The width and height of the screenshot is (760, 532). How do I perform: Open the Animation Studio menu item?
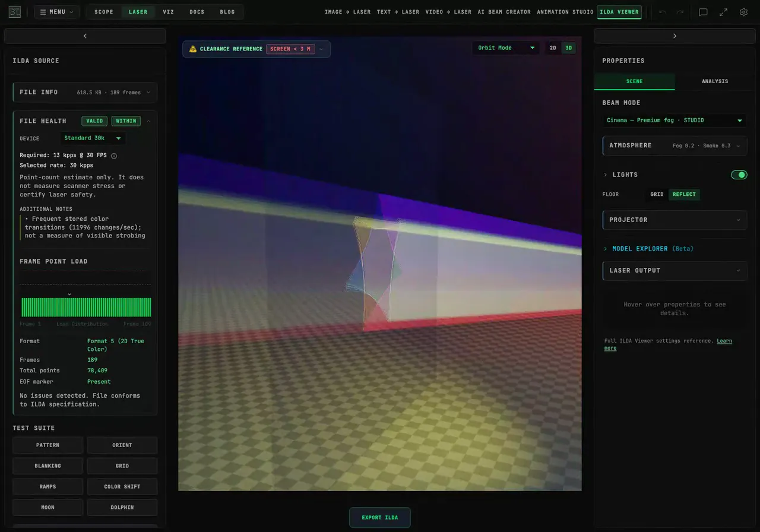click(x=565, y=12)
